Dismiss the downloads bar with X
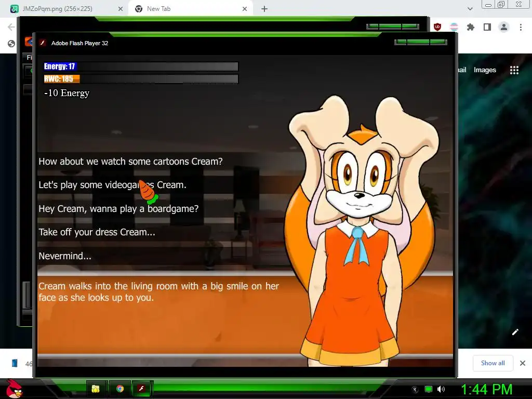This screenshot has height=399, width=532. [523, 363]
